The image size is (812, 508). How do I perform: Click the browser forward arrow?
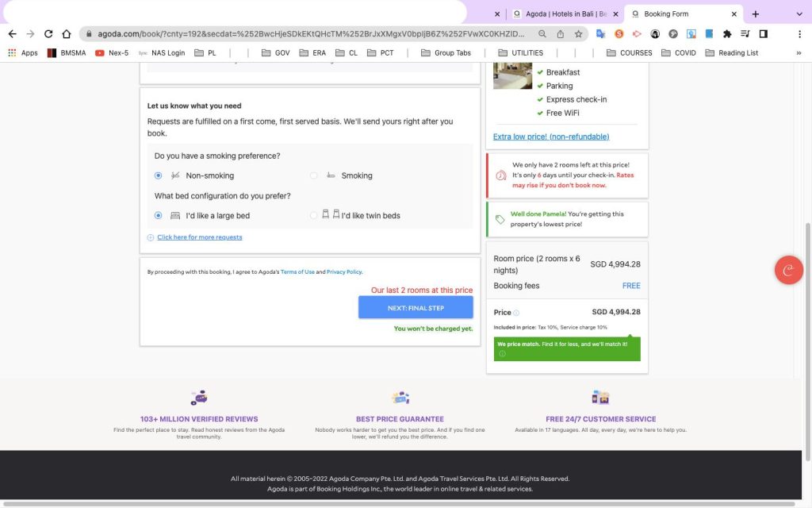click(x=31, y=33)
